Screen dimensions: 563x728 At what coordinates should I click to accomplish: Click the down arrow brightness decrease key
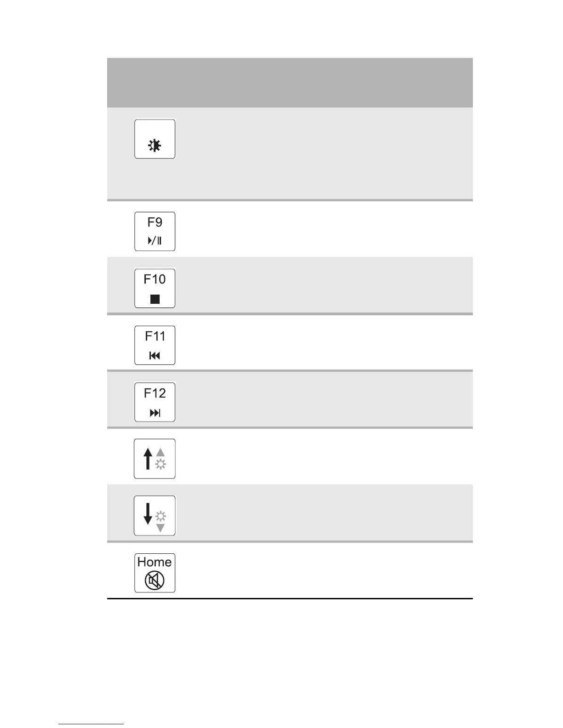click(x=155, y=516)
